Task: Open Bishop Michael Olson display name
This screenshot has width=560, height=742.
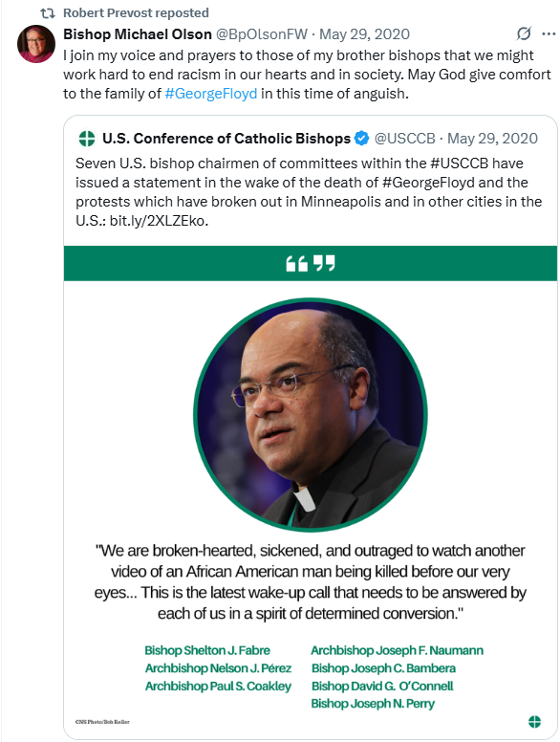Action: tap(138, 34)
